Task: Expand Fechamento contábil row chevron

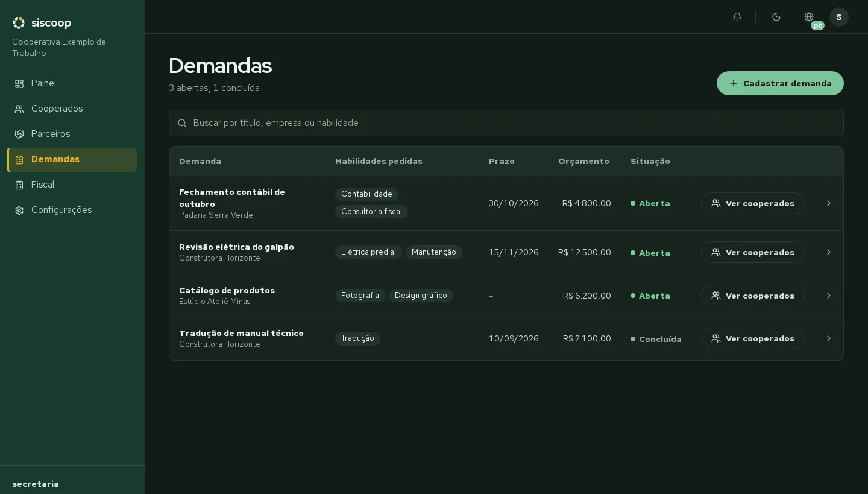Action: [829, 203]
